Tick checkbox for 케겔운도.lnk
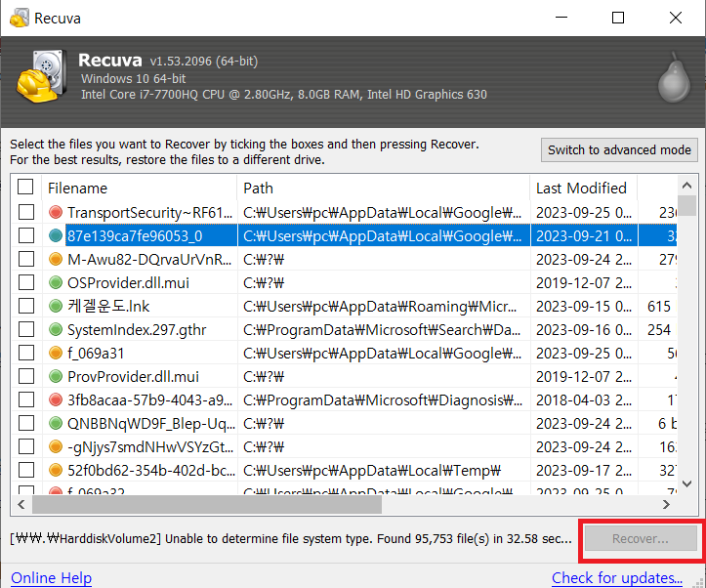 pos(26,306)
